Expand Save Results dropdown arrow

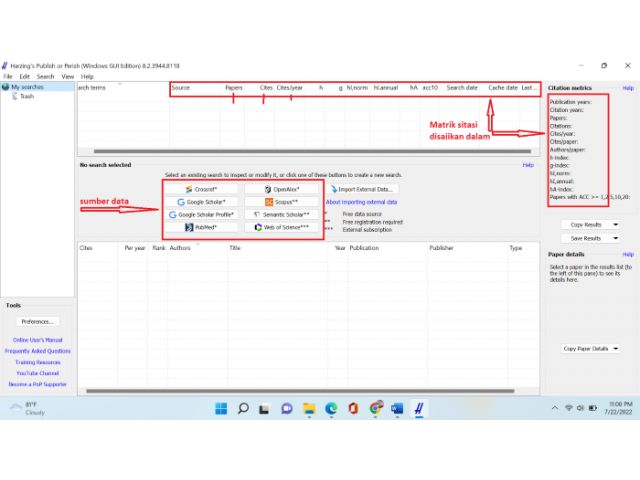coord(616,238)
